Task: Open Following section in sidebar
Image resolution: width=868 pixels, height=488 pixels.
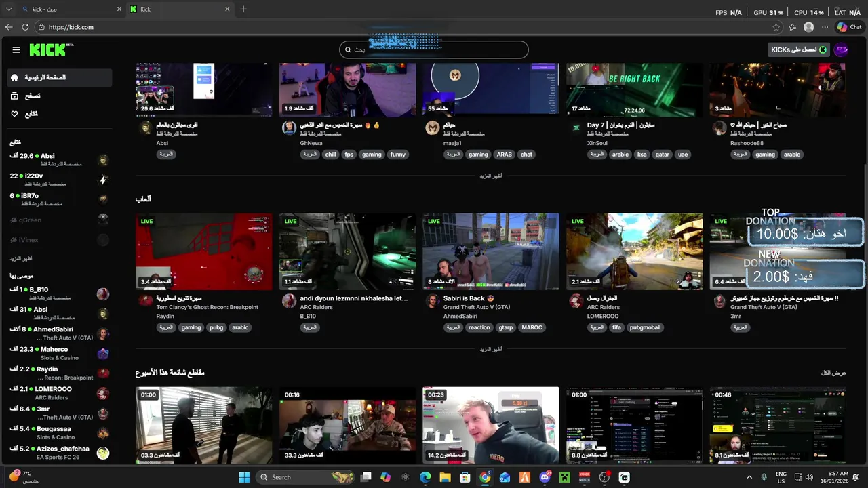Action: click(60, 114)
